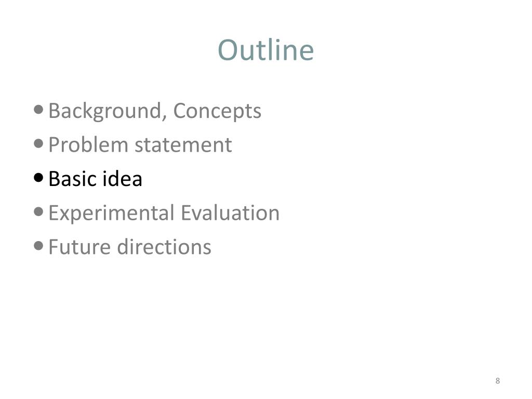Select the bullet dot before Experimental Evaluation
532x399 pixels.
[x=38, y=212]
